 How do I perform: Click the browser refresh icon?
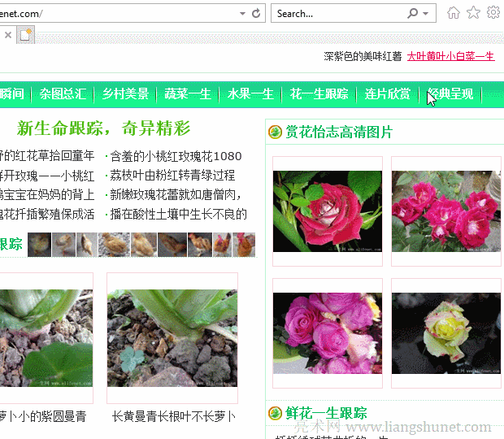pyautogui.click(x=256, y=13)
